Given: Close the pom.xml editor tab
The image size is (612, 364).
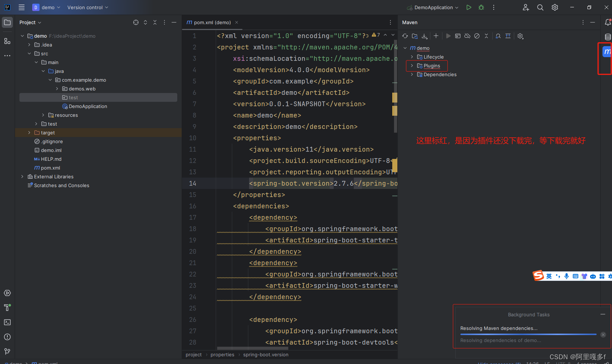Looking at the screenshot, I should pyautogui.click(x=237, y=22).
